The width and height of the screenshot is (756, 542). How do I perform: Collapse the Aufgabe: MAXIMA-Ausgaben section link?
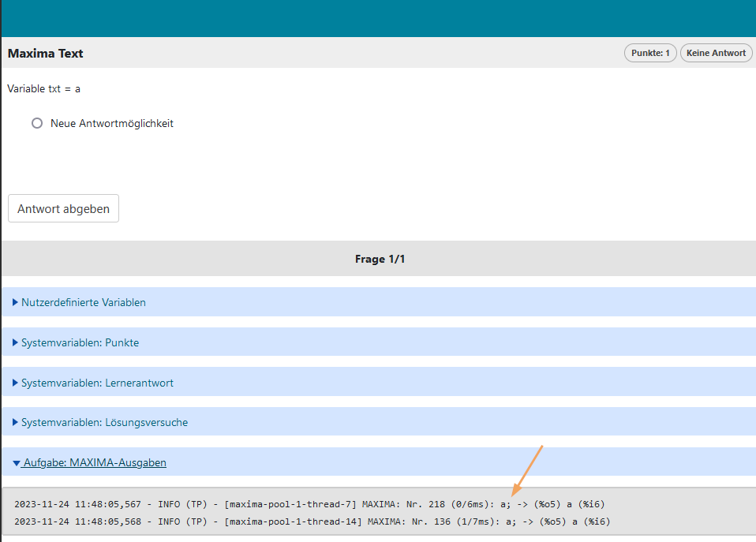click(94, 463)
